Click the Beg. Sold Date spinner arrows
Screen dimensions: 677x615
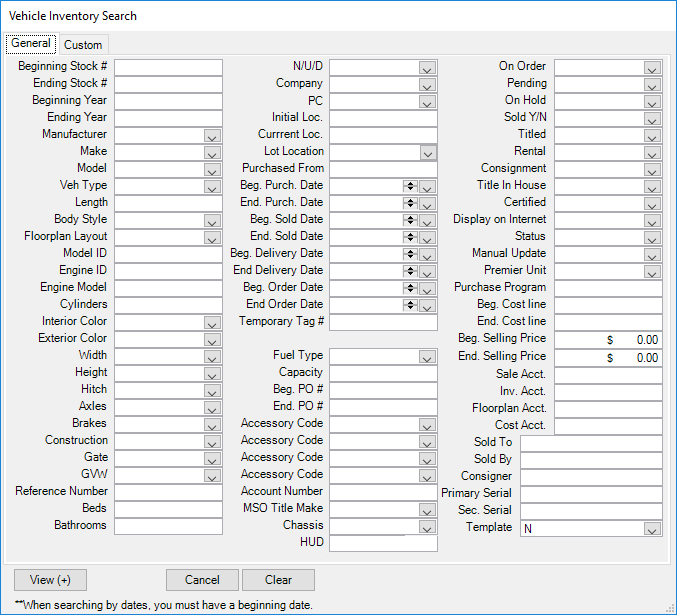pos(410,221)
